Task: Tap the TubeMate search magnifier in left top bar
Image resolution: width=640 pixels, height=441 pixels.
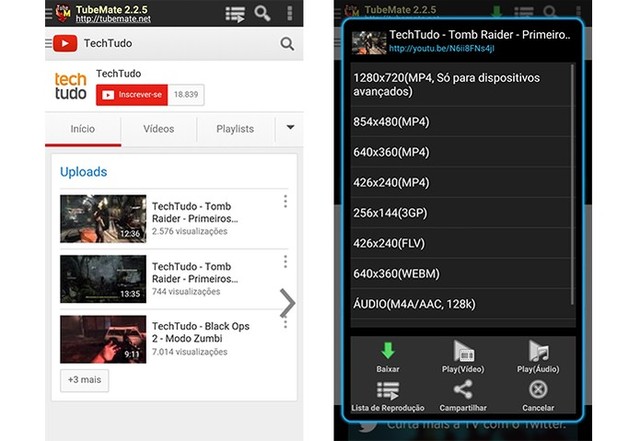Action: [x=262, y=13]
